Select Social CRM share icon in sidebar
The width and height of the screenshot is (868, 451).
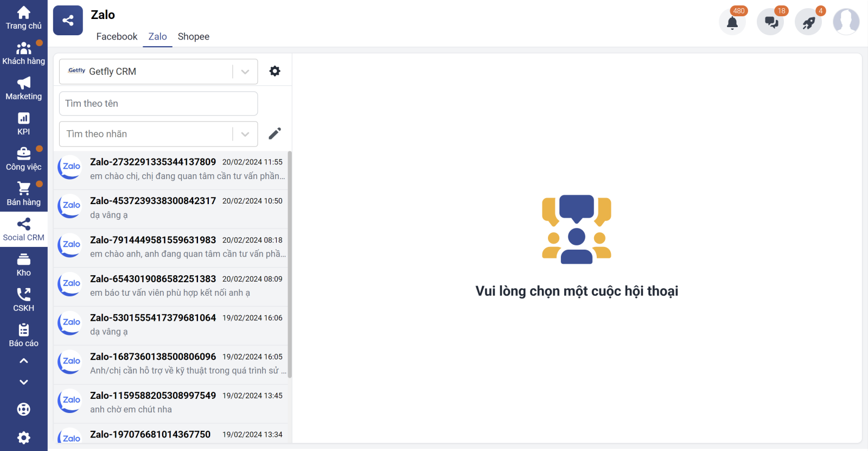(x=23, y=230)
